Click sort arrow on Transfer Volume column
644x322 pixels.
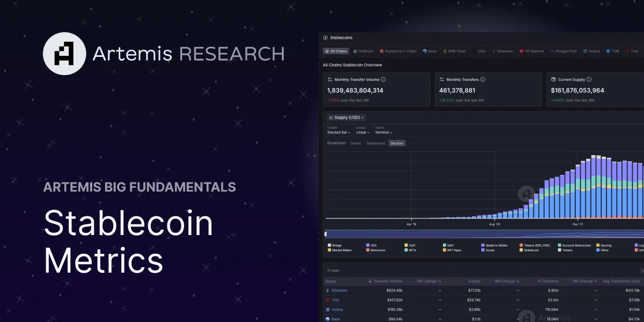click(370, 281)
